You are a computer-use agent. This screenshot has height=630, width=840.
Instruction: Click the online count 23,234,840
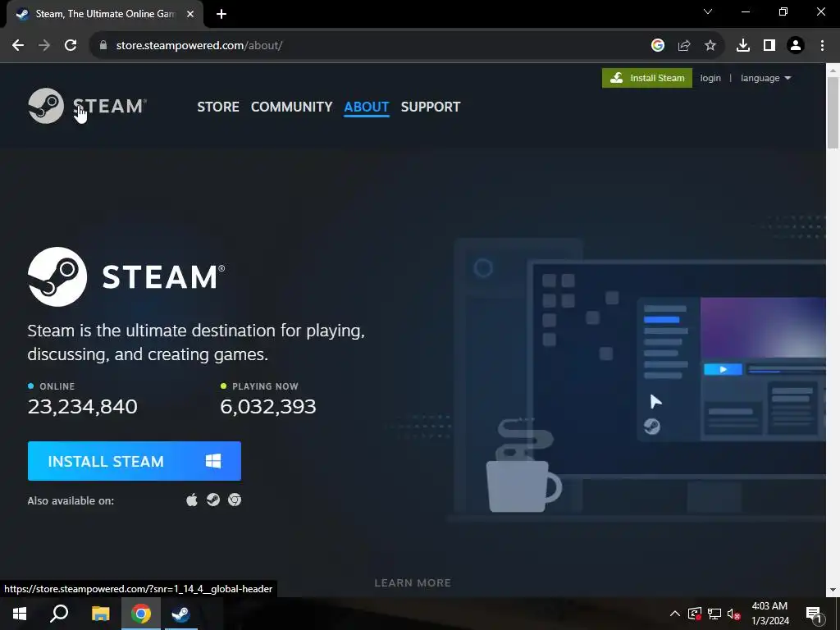(x=83, y=407)
